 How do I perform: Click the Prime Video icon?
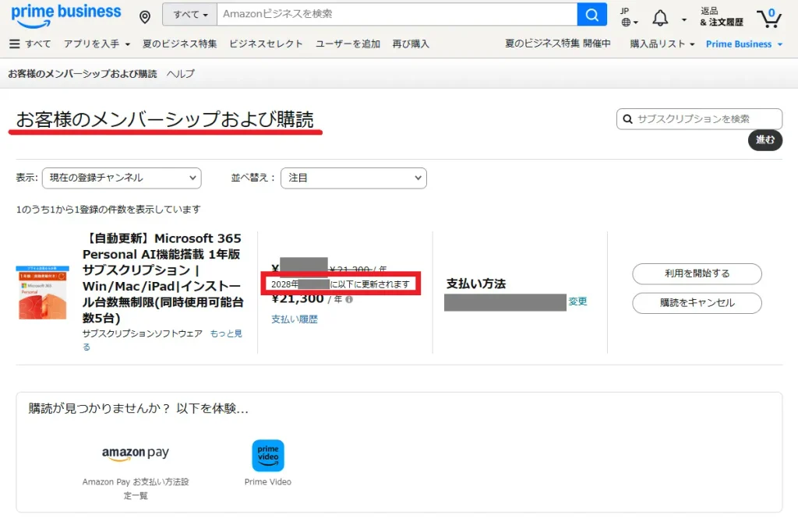click(268, 456)
